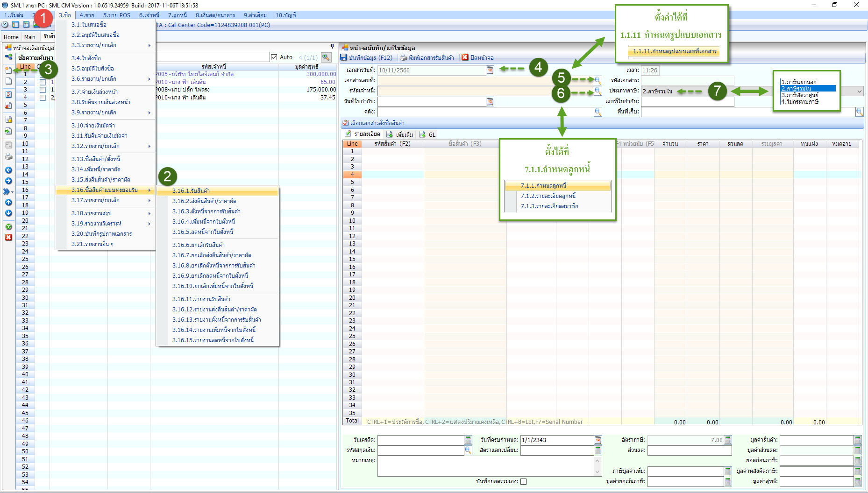Image resolution: width=868 pixels, height=493 pixels.
Task: Click the หมายเหตุ remarks text box
Action: [x=486, y=466]
